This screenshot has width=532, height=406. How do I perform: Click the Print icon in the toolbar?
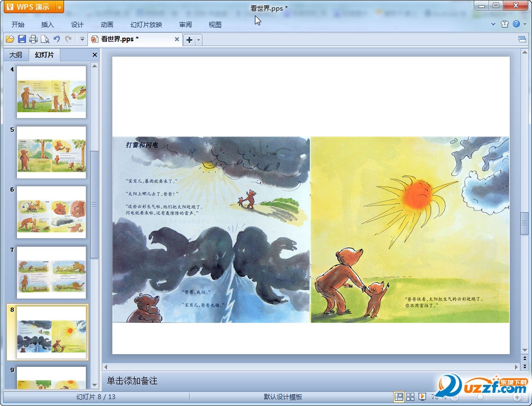click(33, 39)
